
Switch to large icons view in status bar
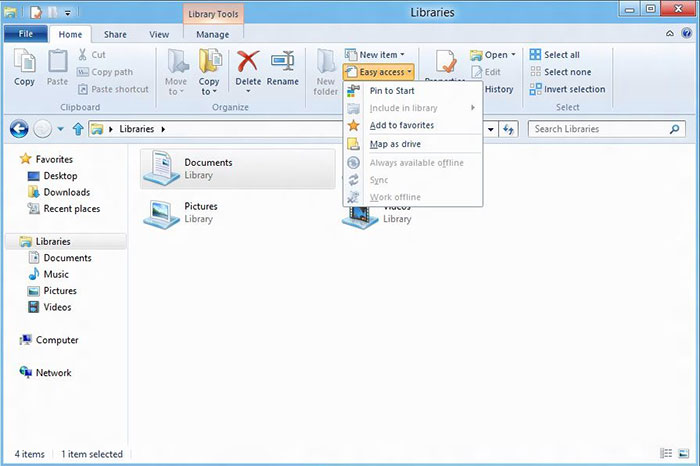coord(684,455)
